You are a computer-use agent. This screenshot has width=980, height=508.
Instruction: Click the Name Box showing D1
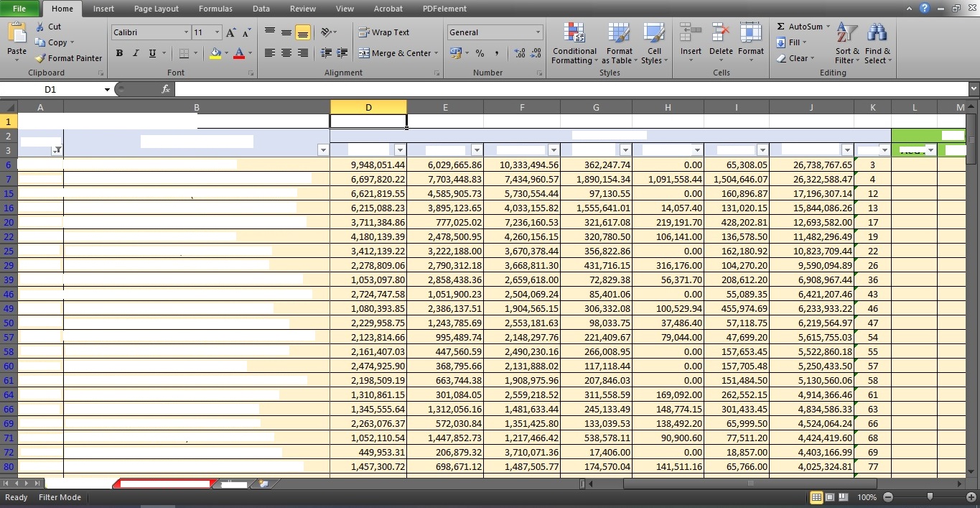point(50,89)
